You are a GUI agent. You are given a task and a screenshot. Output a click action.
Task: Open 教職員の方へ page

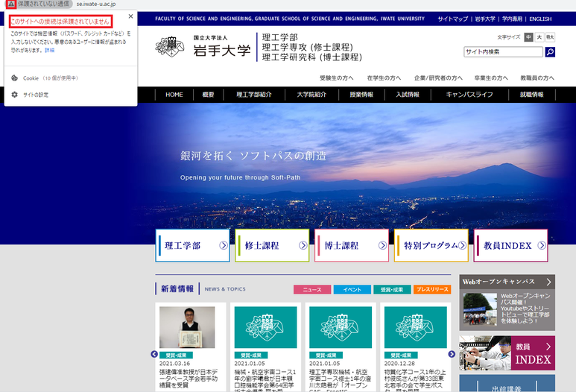tap(537, 78)
